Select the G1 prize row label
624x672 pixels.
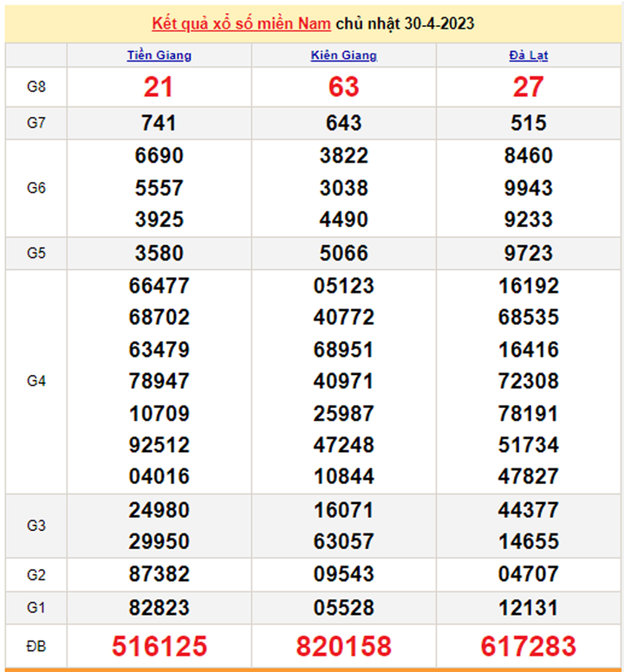(x=36, y=608)
